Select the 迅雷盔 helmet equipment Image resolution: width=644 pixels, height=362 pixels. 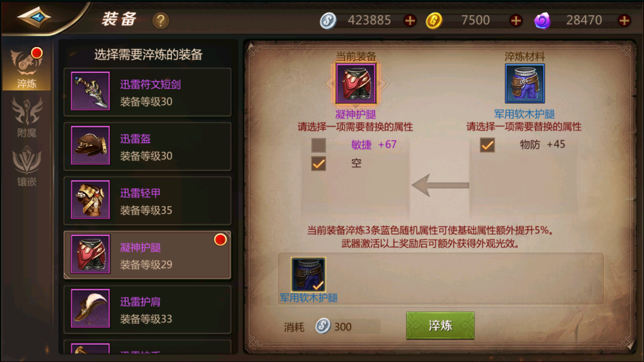click(x=148, y=146)
